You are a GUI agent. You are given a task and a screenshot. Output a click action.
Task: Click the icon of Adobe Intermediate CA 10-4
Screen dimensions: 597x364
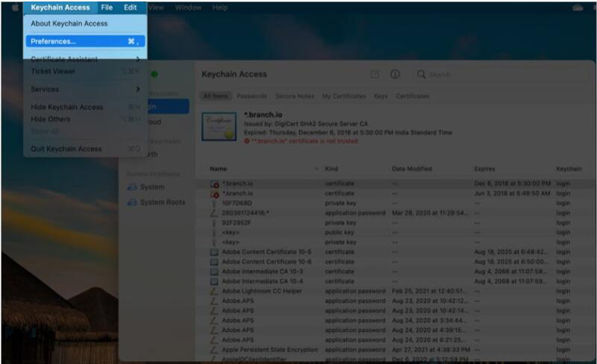click(x=214, y=281)
